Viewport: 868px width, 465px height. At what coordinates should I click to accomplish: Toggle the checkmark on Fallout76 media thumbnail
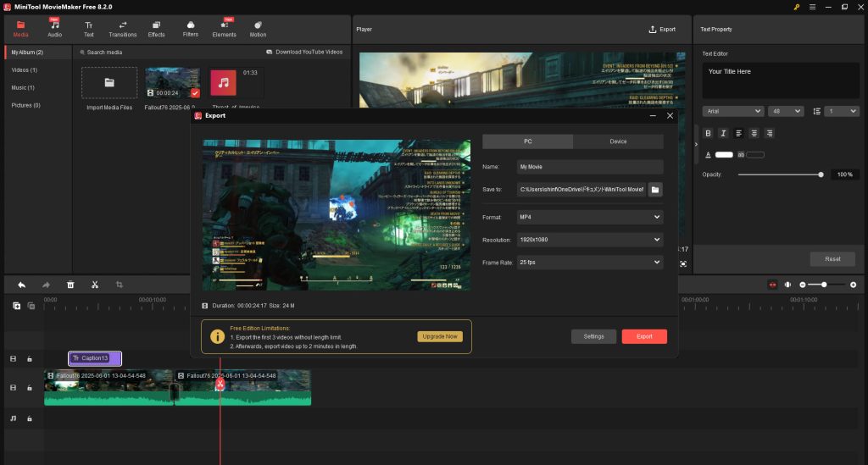coord(195,93)
